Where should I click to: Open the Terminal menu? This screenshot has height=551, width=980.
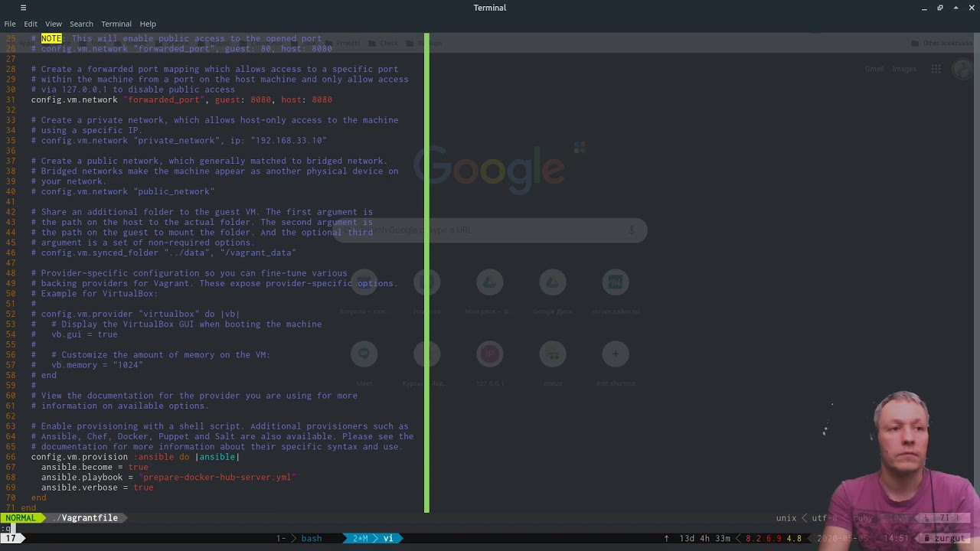tap(116, 24)
